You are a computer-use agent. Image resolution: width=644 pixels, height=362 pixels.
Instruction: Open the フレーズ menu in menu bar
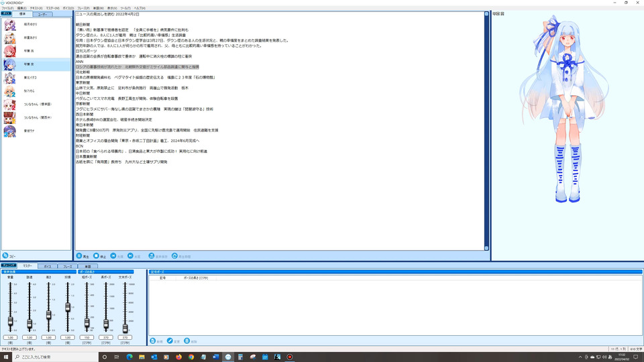click(x=83, y=8)
